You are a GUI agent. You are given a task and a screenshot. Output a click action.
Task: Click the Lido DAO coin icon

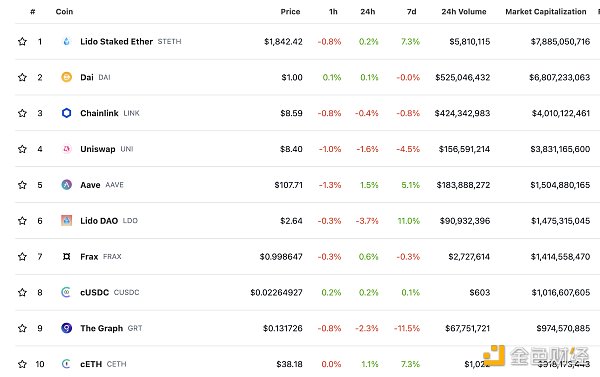point(67,220)
